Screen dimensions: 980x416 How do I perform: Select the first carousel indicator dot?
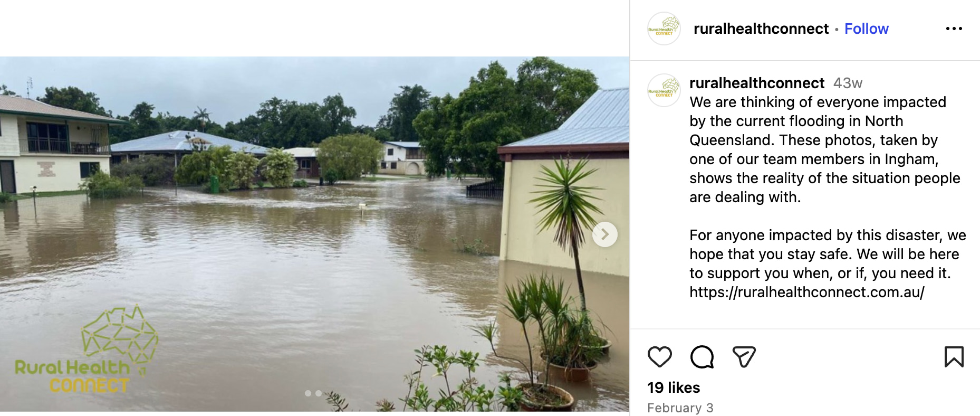point(309,393)
